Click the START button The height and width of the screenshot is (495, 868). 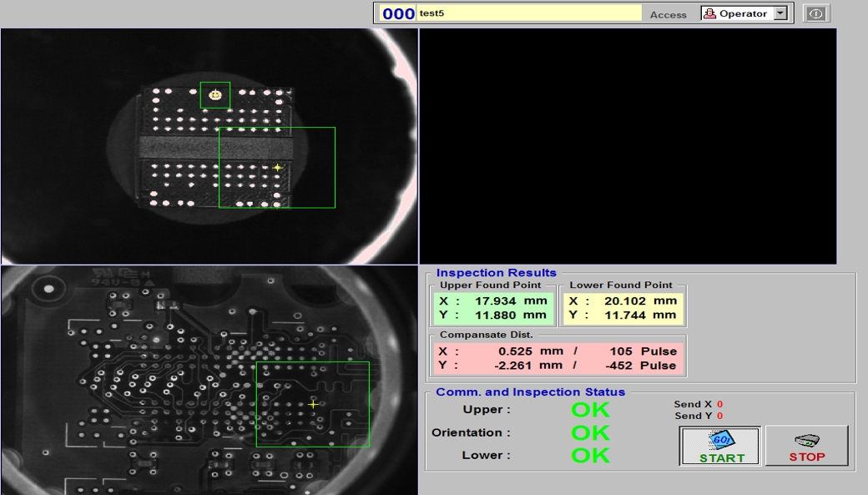point(720,446)
